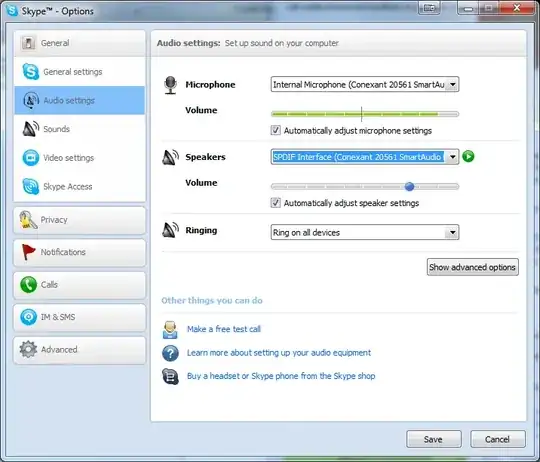Viewport: 540px width, 462px height.
Task: Close the Skype Options window
Action: tap(517, 8)
